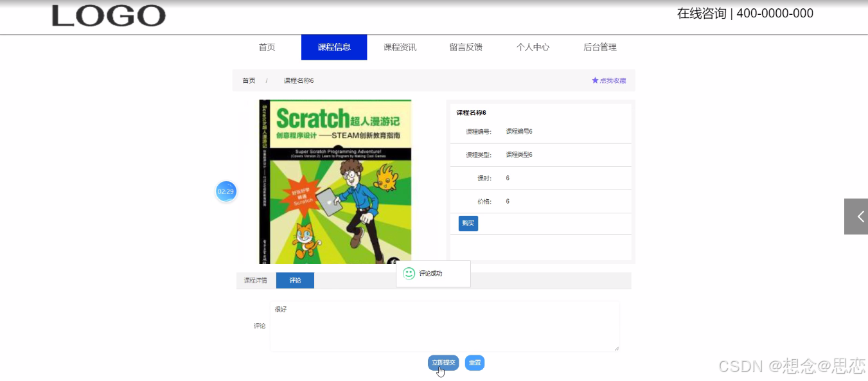Click the 课程名称6 heading in details panel

point(471,113)
